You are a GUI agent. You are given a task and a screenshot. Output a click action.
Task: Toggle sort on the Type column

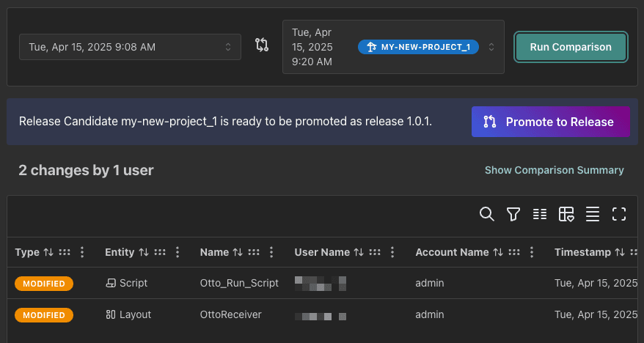48,252
